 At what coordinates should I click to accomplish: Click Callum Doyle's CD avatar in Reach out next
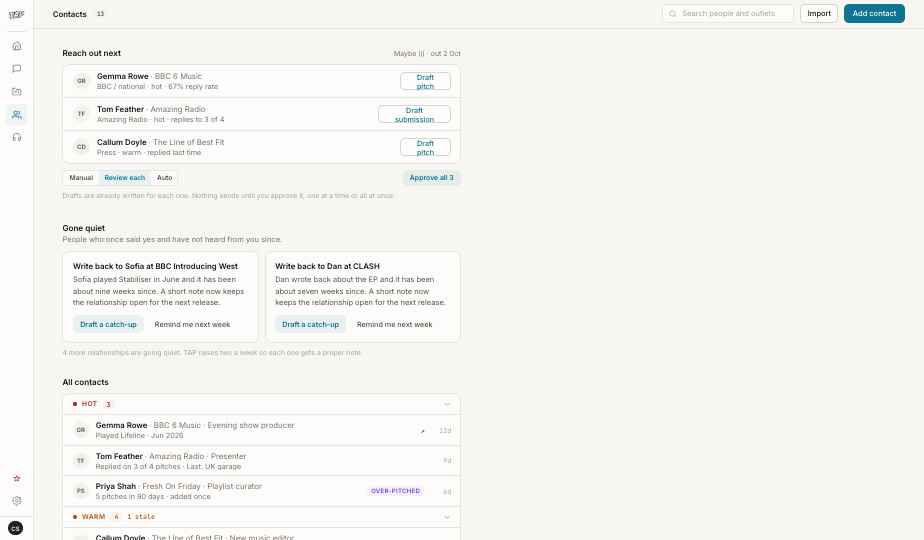tap(81, 147)
